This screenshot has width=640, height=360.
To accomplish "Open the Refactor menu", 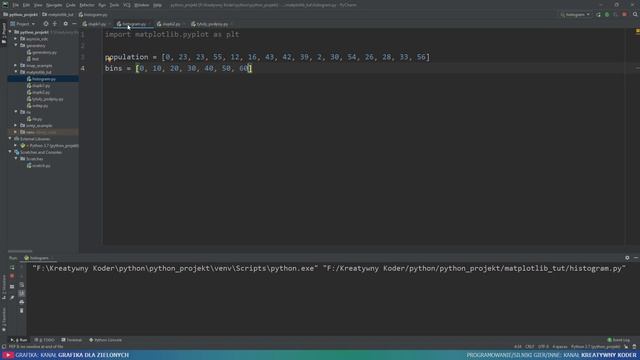I will (x=87, y=5).
